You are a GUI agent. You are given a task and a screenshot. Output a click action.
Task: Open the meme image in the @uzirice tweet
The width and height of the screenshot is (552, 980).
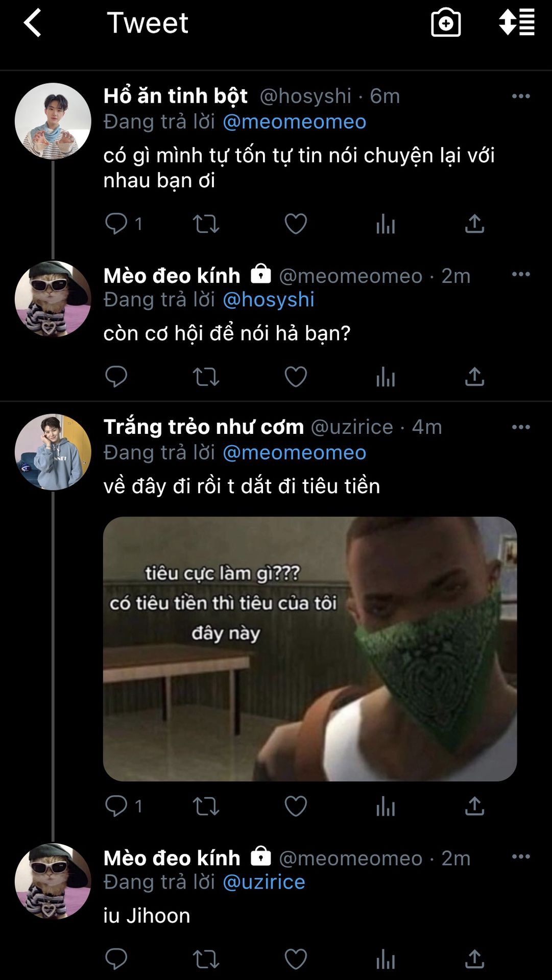[310, 649]
